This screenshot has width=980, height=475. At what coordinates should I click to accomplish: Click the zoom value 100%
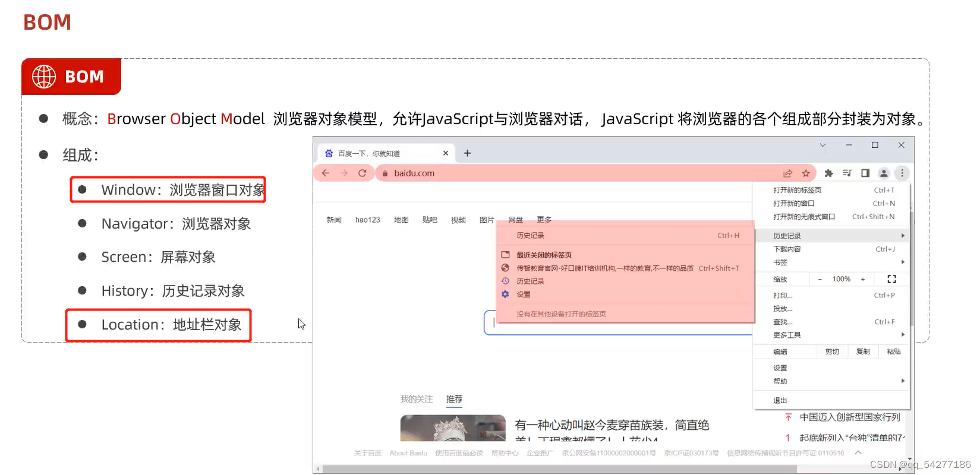pos(842,279)
